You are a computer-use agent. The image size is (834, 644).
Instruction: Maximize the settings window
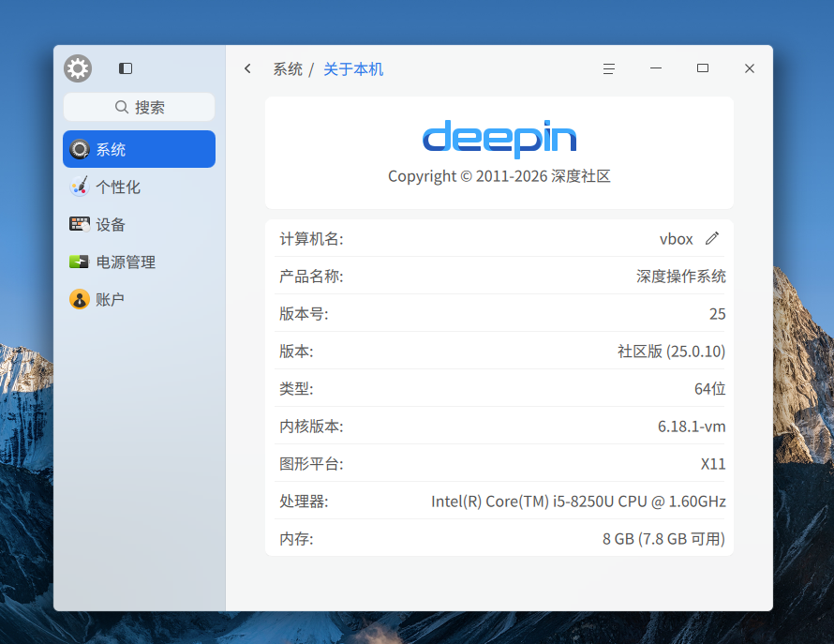click(x=703, y=68)
